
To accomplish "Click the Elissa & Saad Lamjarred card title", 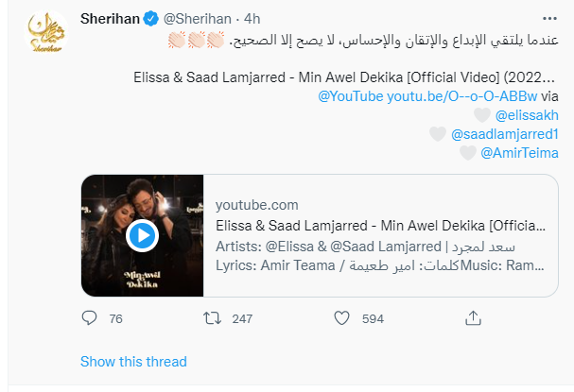I will click(x=380, y=225).
